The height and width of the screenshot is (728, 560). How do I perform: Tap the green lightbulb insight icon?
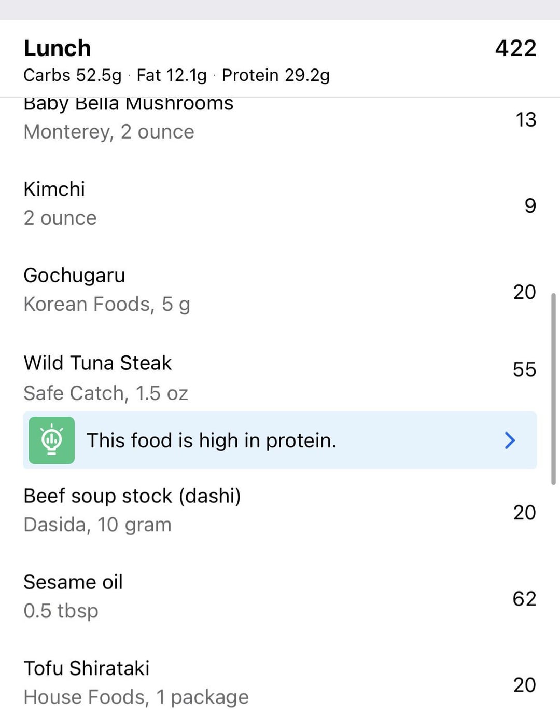point(51,440)
